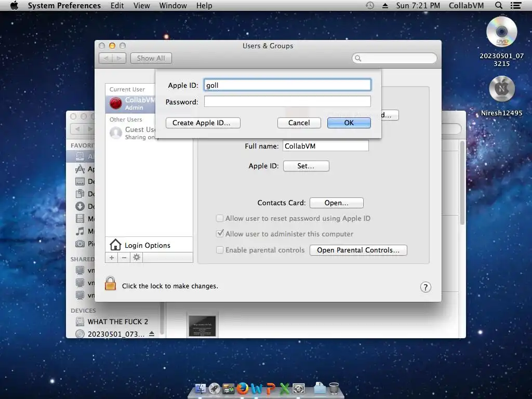Toggle Allow user to reset password using Apple ID
Viewport: 532px width, 399px height.
220,218
